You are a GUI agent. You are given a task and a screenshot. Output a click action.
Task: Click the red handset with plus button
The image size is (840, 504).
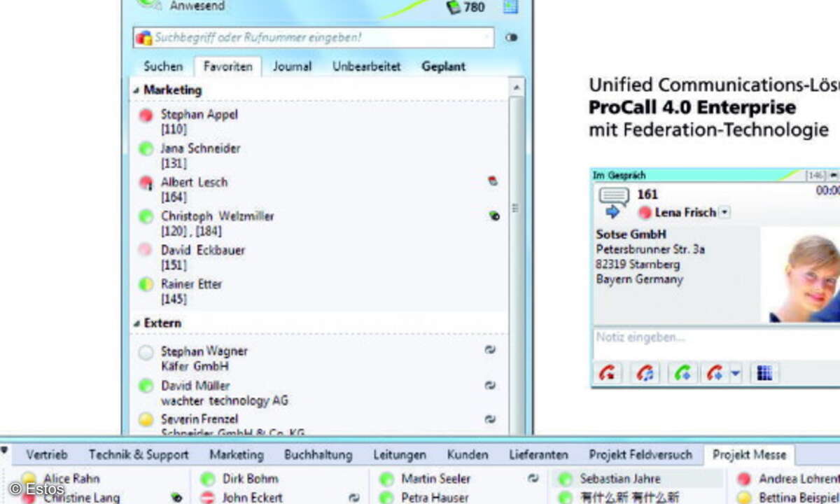[x=715, y=373]
